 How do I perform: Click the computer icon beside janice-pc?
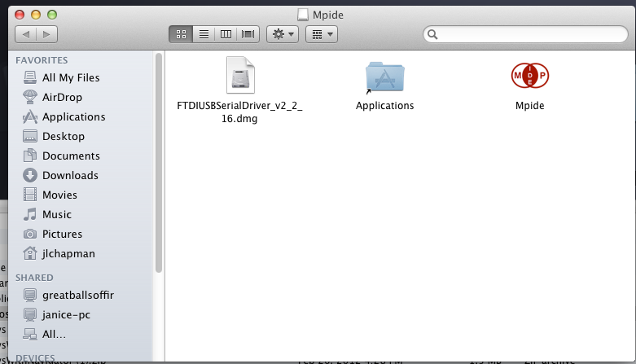[x=29, y=314]
